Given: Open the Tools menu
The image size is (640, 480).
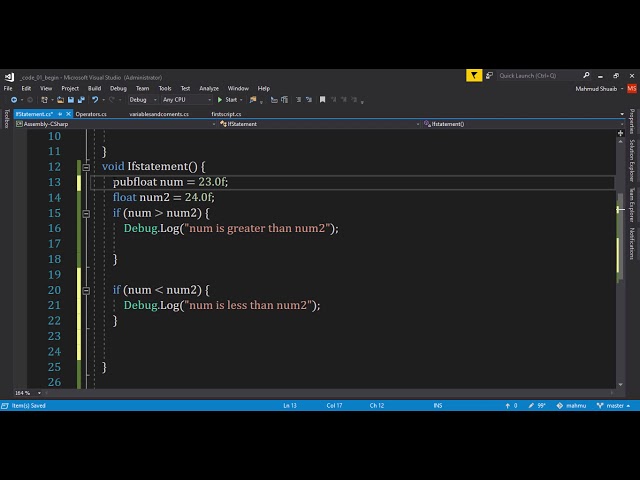Looking at the screenshot, I should pyautogui.click(x=165, y=89).
